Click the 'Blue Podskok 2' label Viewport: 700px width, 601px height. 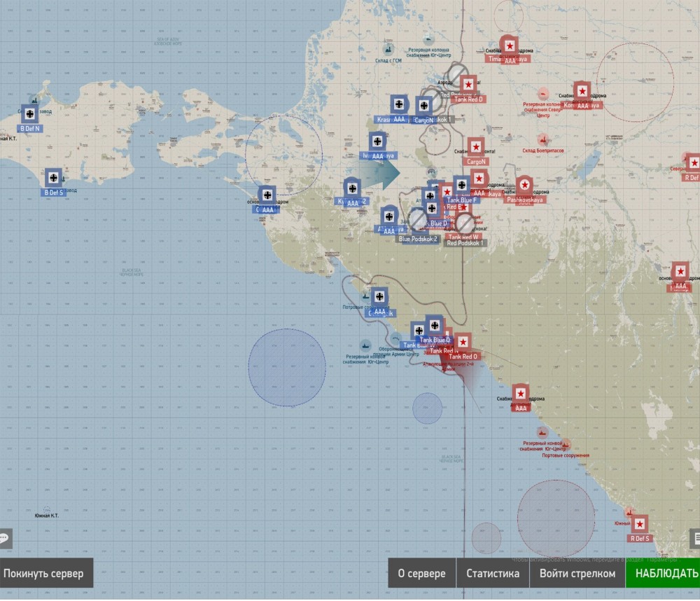418,239
